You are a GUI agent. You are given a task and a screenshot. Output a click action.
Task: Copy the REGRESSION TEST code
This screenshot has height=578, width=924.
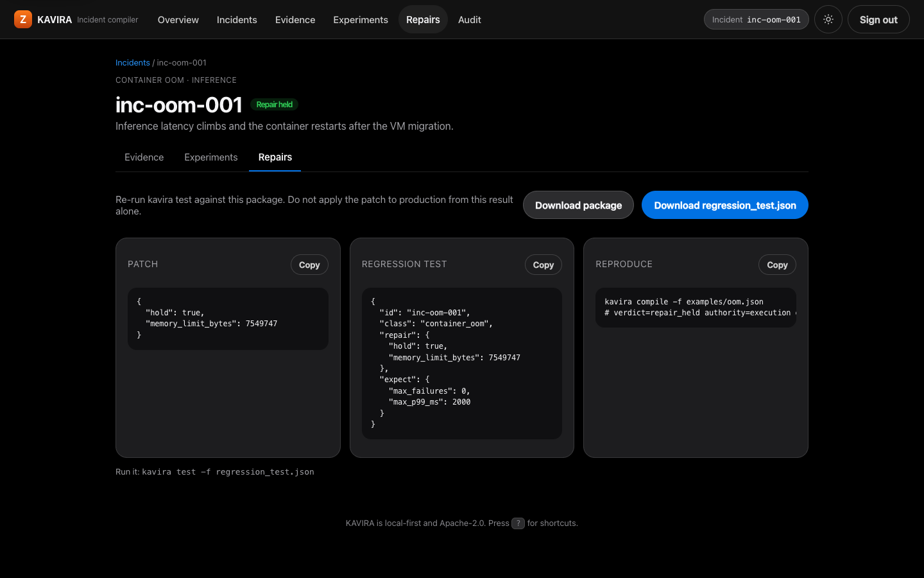[543, 265]
